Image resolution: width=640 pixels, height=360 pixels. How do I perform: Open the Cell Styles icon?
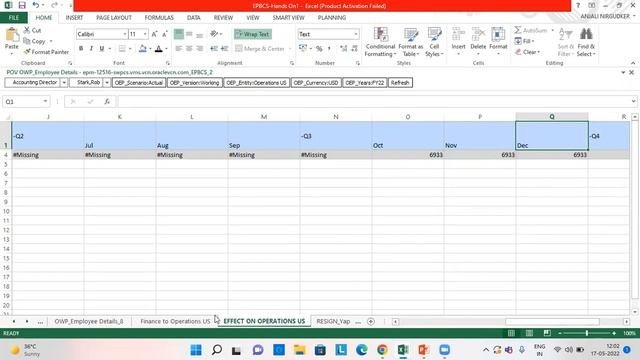click(x=434, y=34)
